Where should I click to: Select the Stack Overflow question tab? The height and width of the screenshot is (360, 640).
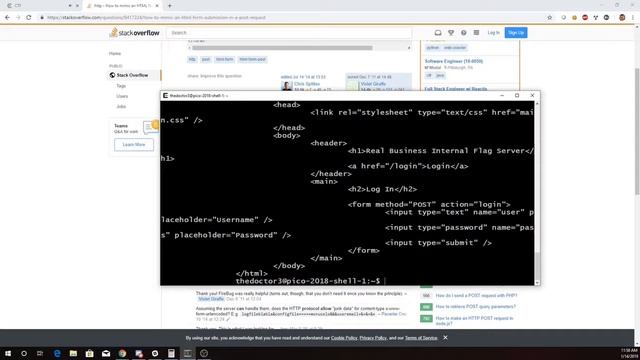click(122, 6)
